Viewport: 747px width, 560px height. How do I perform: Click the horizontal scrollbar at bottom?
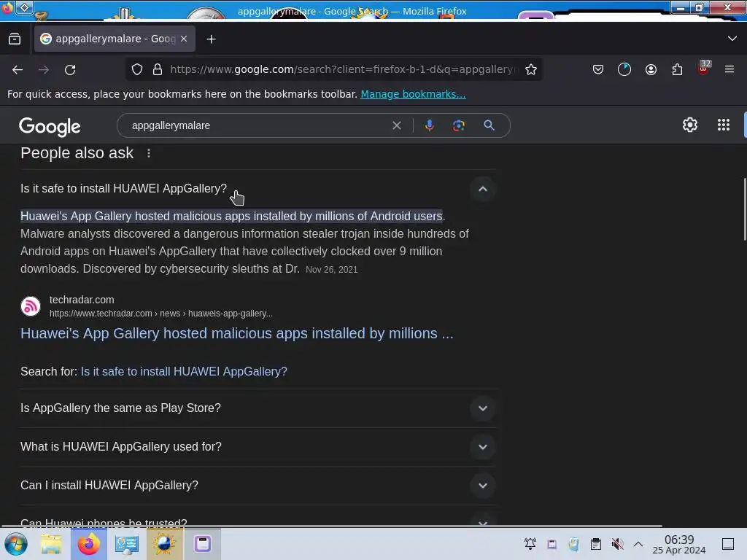click(331, 526)
